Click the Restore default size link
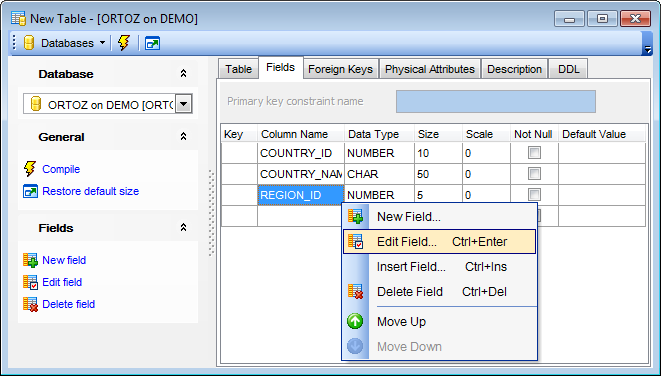Viewport: 661px width, 376px height. click(x=91, y=191)
